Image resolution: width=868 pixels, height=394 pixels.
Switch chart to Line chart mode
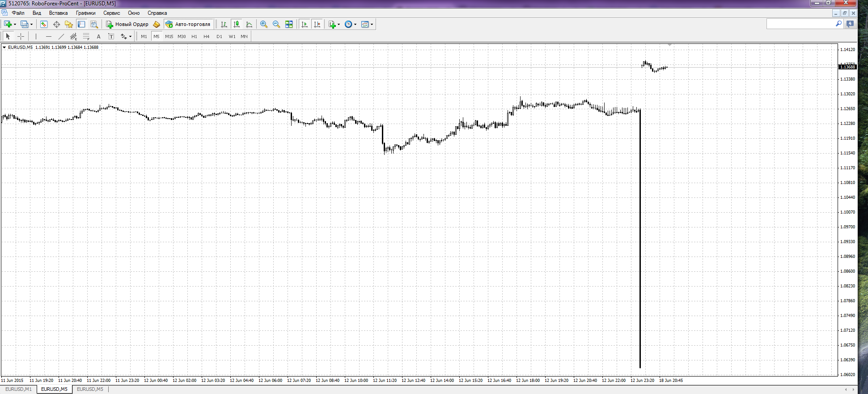click(249, 24)
